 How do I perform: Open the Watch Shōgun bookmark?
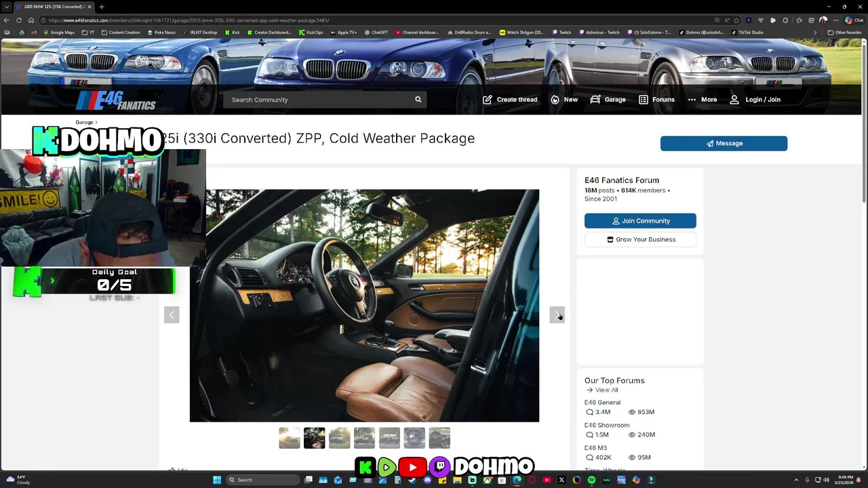pos(521,33)
